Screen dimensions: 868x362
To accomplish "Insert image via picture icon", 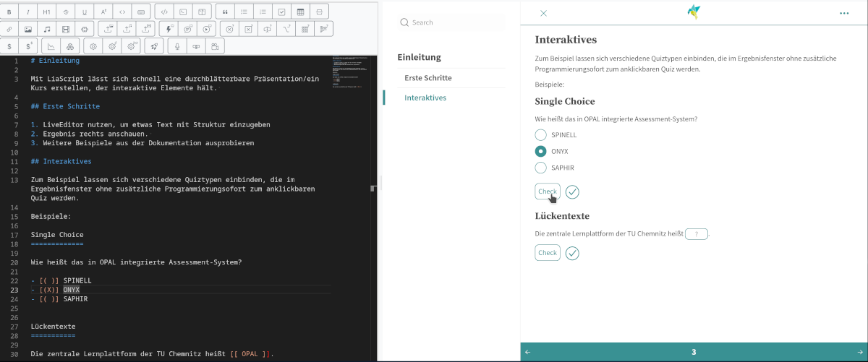I will tap(28, 30).
